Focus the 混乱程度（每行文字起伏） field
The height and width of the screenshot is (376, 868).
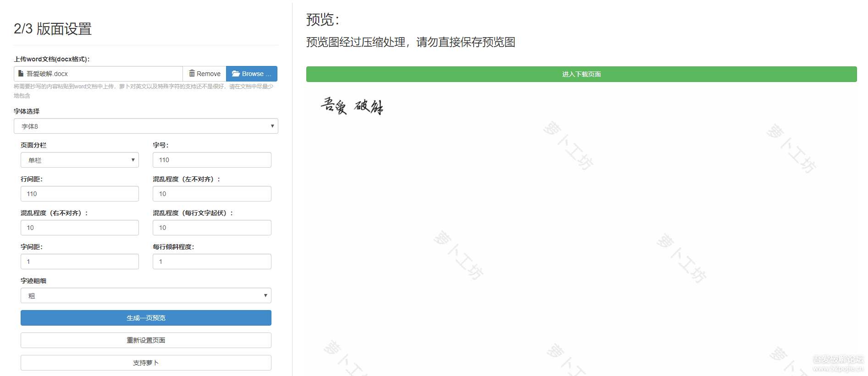(x=212, y=228)
